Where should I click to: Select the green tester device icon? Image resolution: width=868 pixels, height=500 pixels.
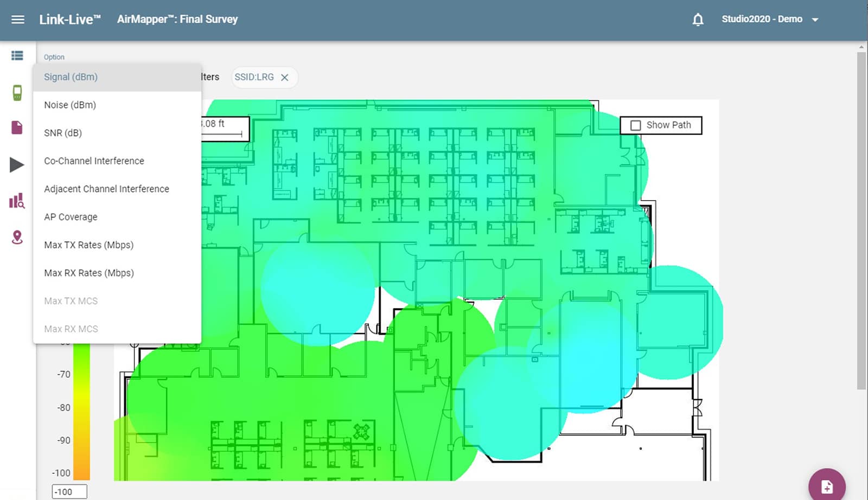[x=16, y=92]
